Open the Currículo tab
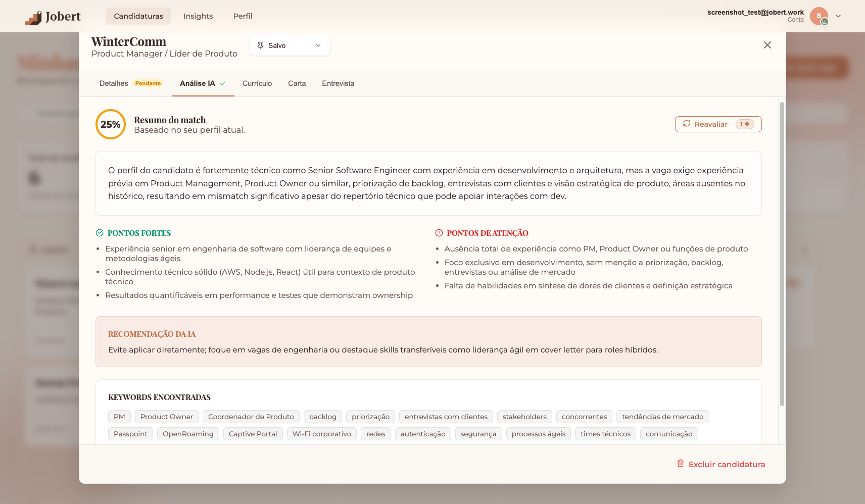The width and height of the screenshot is (865, 504). click(x=257, y=83)
